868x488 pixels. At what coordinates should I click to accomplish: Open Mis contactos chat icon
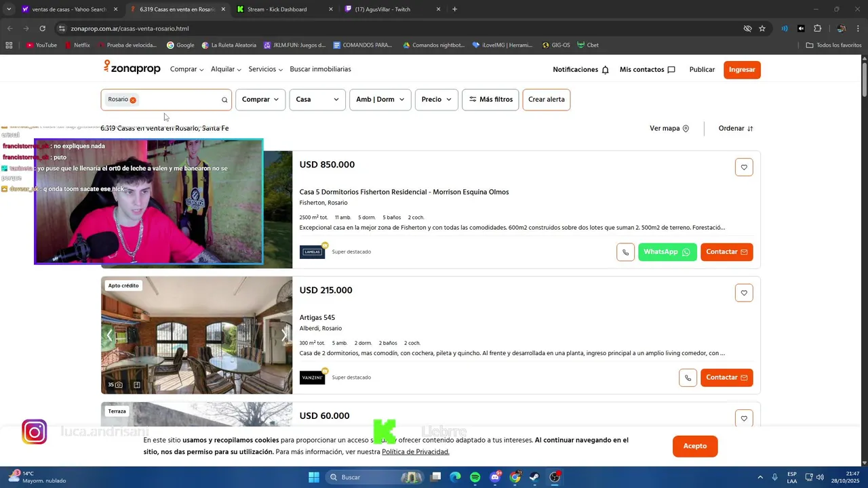click(671, 70)
